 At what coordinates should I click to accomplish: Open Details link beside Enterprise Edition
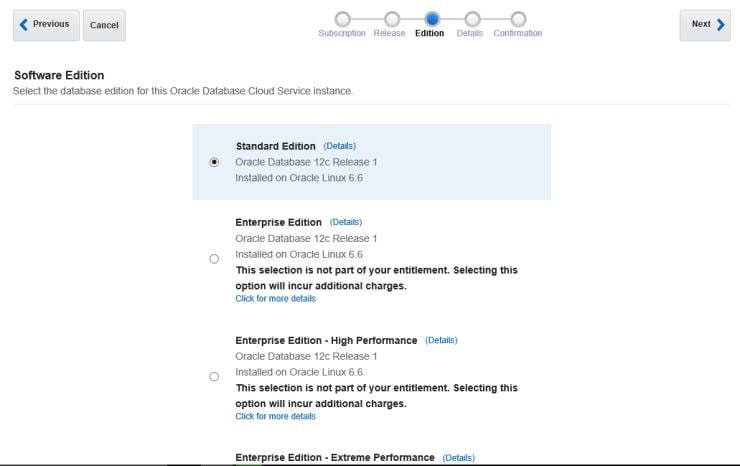pyautogui.click(x=345, y=222)
